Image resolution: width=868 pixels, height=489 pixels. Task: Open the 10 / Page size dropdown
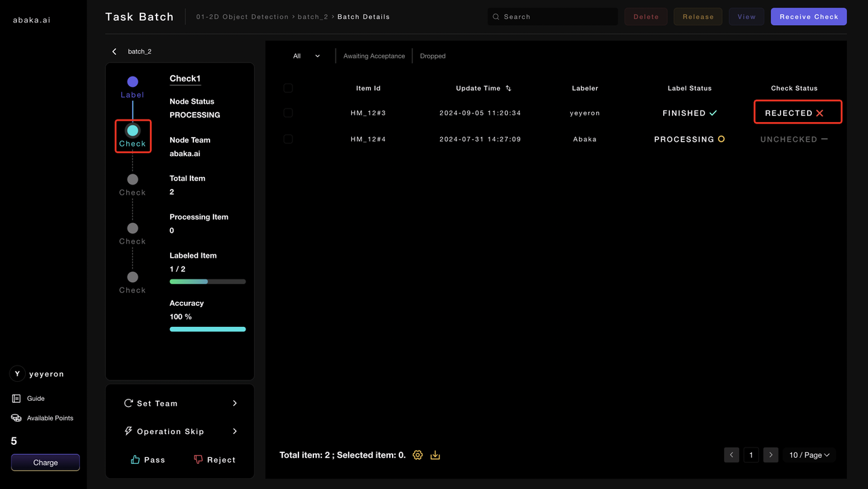click(x=809, y=455)
